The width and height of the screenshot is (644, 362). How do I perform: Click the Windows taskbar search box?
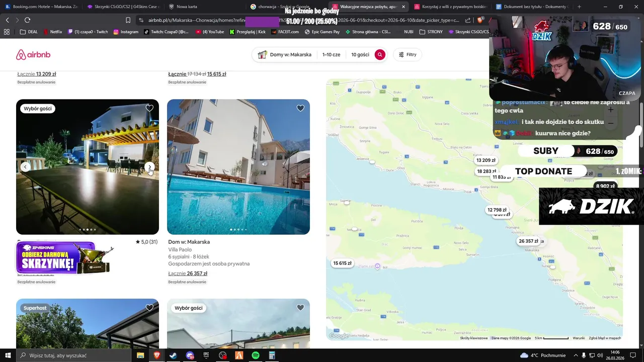coord(73,355)
